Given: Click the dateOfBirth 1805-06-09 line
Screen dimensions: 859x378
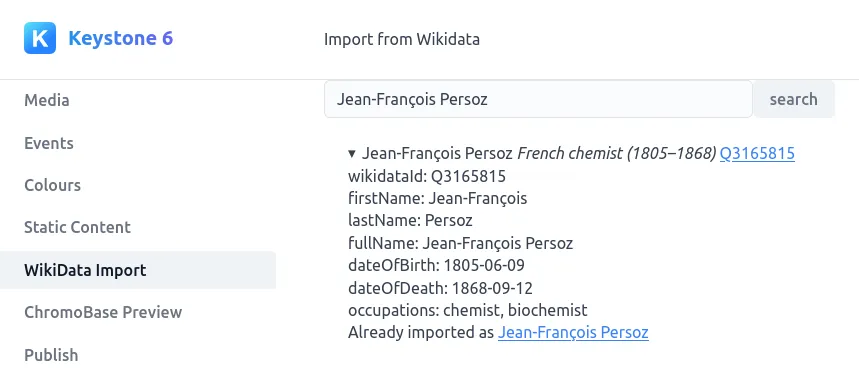Looking at the screenshot, I should click(x=436, y=266).
